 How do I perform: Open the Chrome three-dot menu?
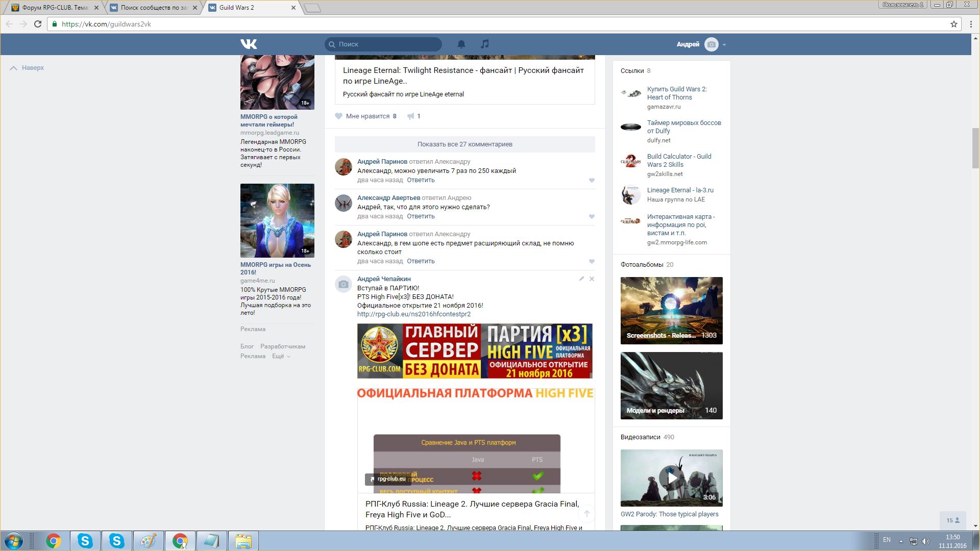tap(971, 24)
